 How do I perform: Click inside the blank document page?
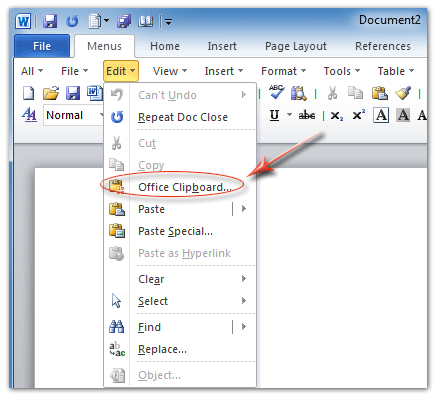(342, 277)
